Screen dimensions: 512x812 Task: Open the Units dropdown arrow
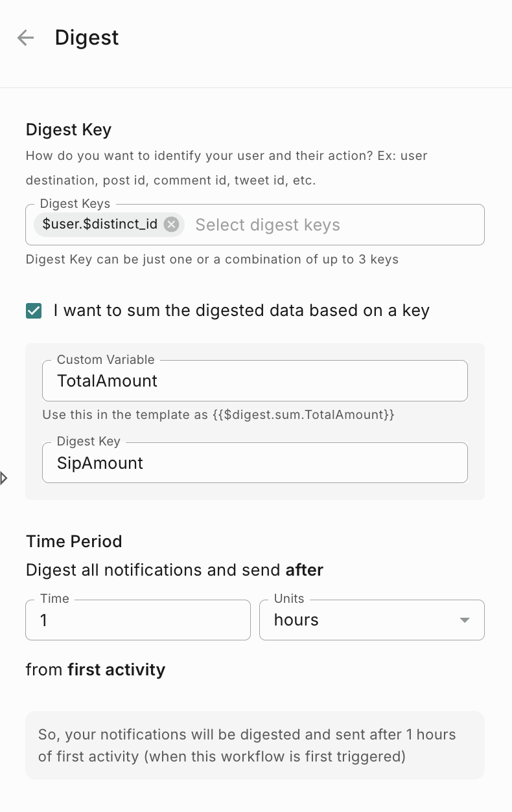pos(464,620)
